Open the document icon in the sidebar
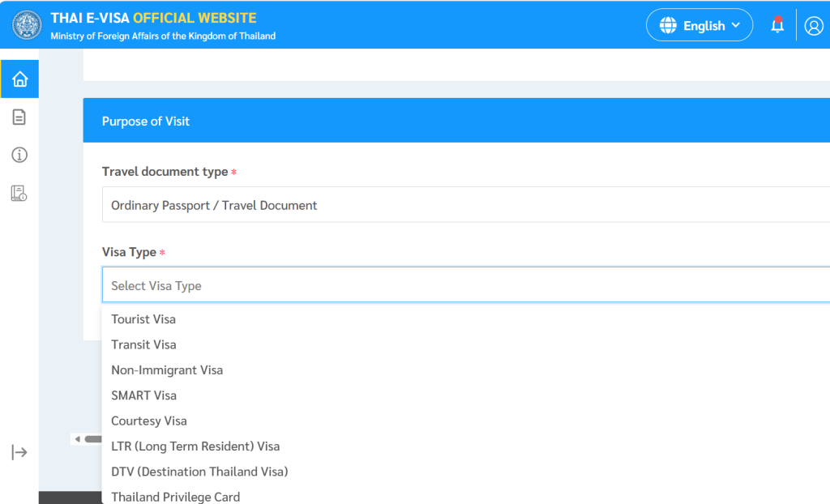The height and width of the screenshot is (504, 830). click(x=19, y=117)
